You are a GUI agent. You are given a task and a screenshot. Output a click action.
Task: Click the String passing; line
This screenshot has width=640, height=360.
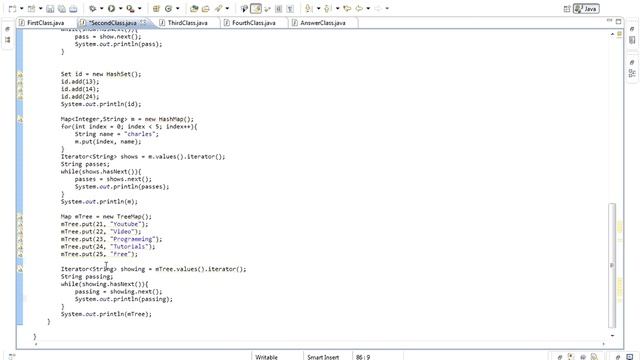87,277
